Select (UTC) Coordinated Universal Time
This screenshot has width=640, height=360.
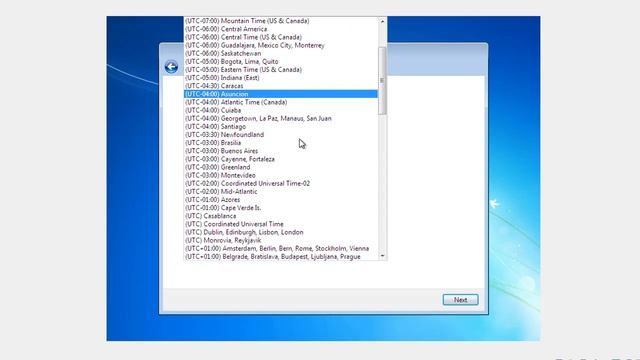[281, 224]
